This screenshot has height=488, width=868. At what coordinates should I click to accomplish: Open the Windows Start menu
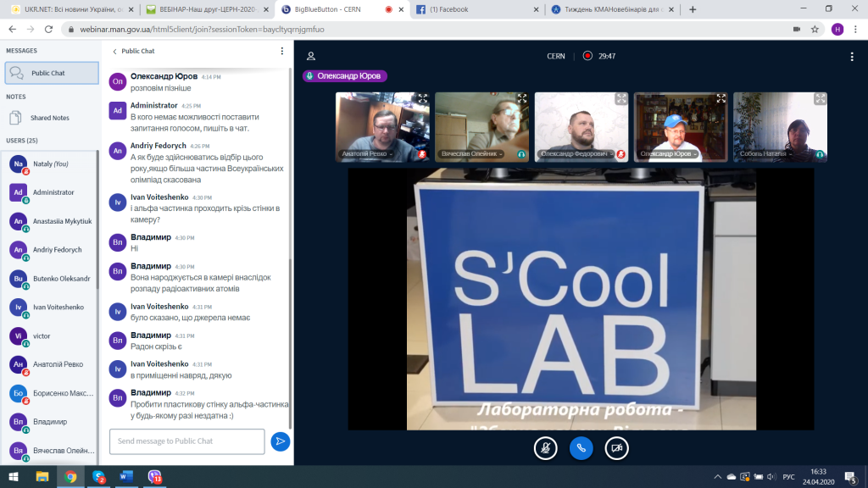(x=14, y=476)
